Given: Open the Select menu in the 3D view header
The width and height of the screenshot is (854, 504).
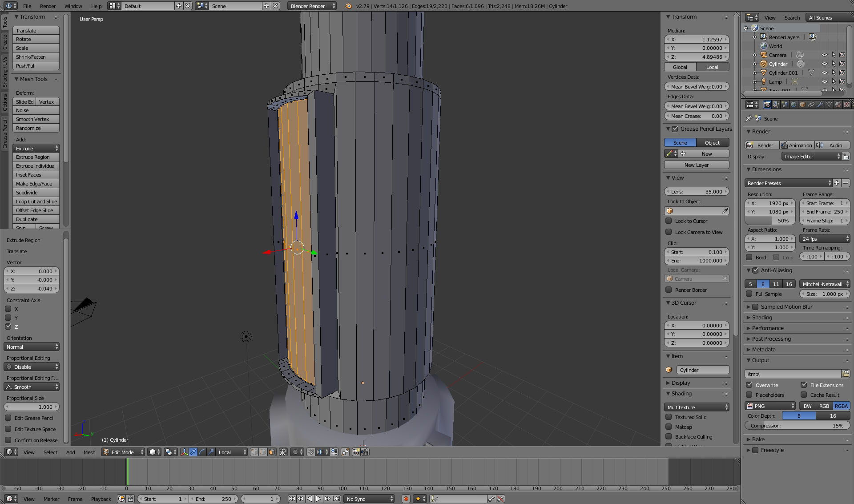Looking at the screenshot, I should (x=50, y=452).
